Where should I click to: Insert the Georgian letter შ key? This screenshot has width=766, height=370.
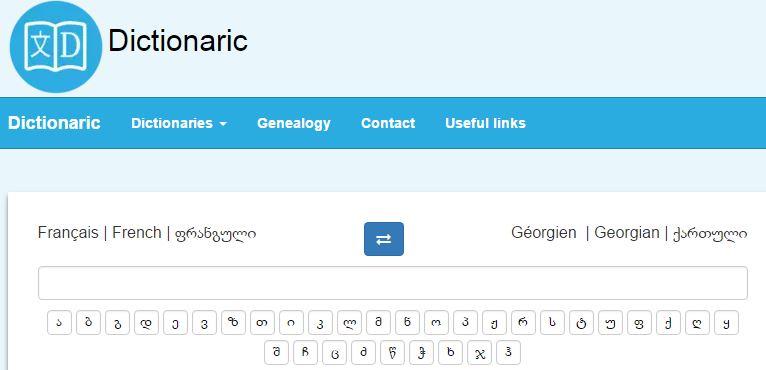tap(277, 353)
